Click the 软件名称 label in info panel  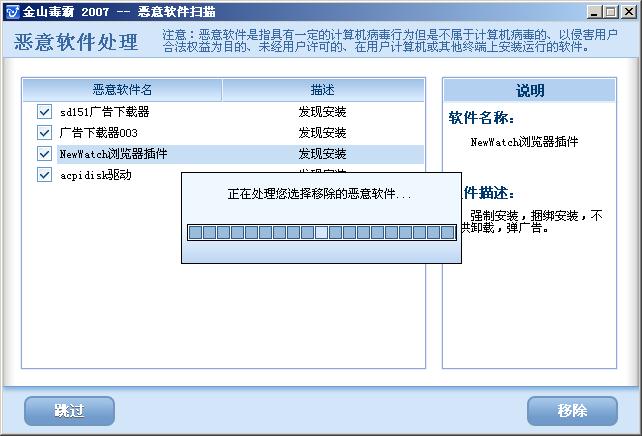[x=481, y=118]
